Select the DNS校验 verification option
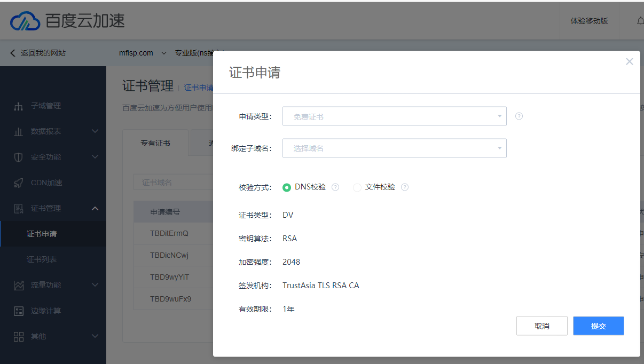The height and width of the screenshot is (364, 644). coord(287,187)
